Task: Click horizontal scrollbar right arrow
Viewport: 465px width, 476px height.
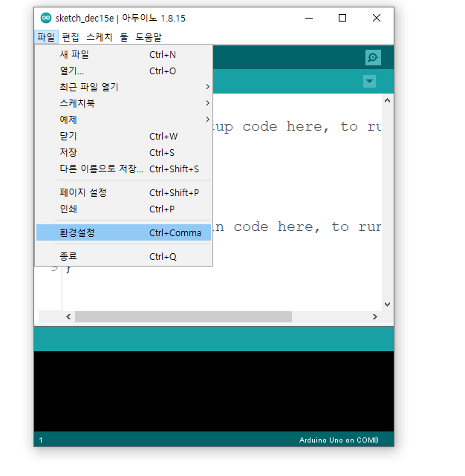Action: (375, 316)
